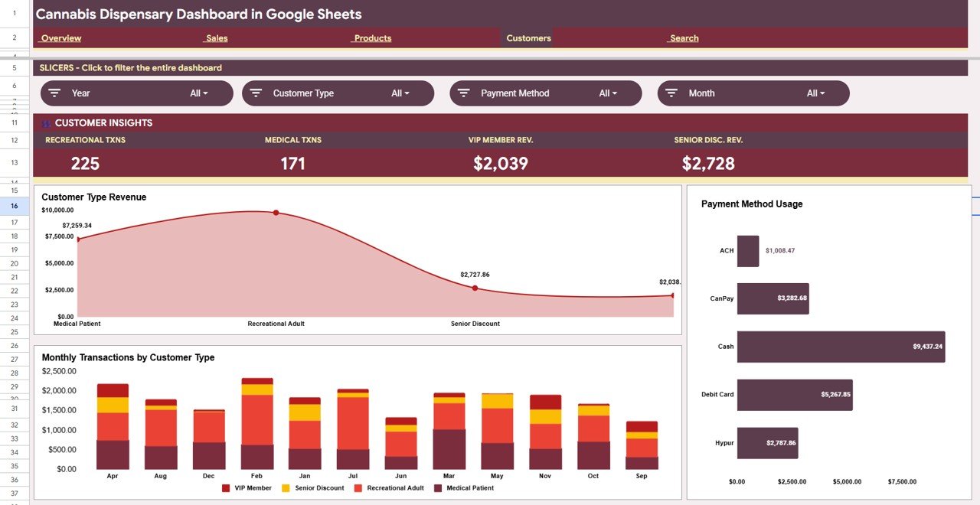Click the Medical Txns value 171
The image size is (980, 505).
coord(292,163)
